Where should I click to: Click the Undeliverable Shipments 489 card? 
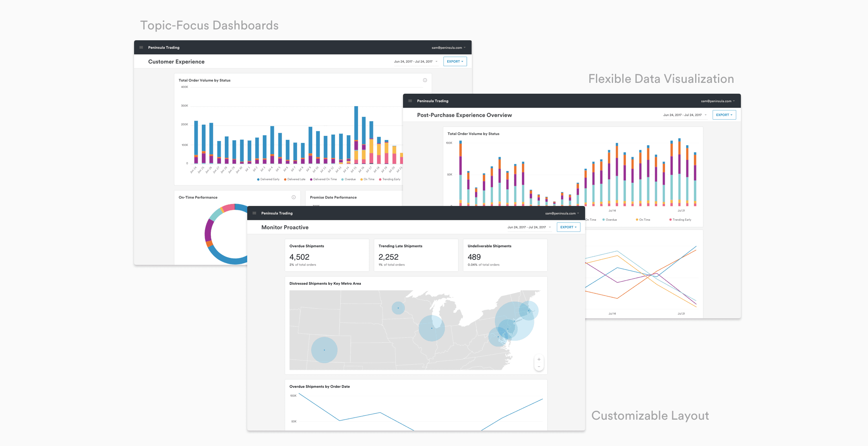505,255
